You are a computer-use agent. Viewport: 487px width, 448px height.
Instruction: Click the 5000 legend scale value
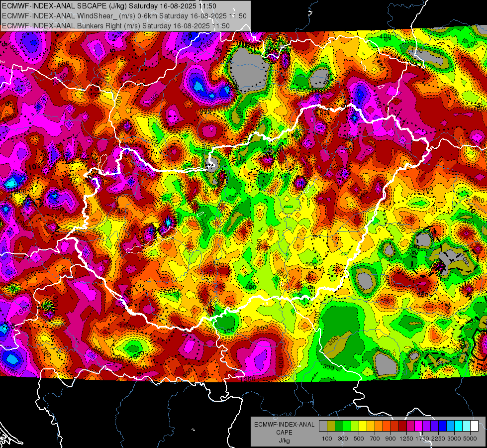470,439
